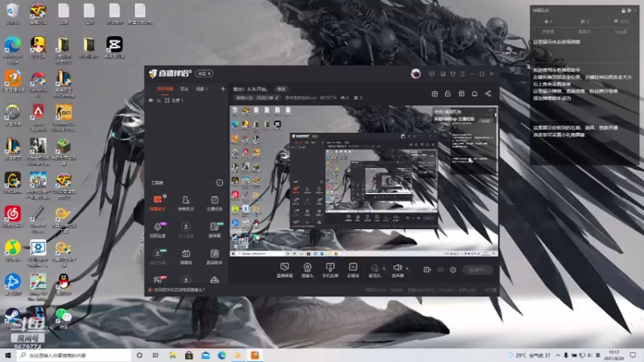Click the share icon above the preview

point(488,93)
